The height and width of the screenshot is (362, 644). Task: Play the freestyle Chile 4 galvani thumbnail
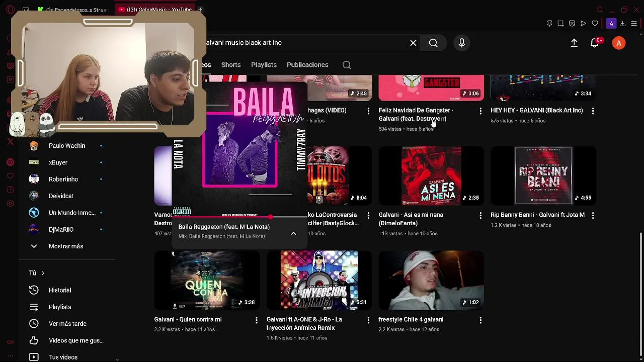(431, 281)
